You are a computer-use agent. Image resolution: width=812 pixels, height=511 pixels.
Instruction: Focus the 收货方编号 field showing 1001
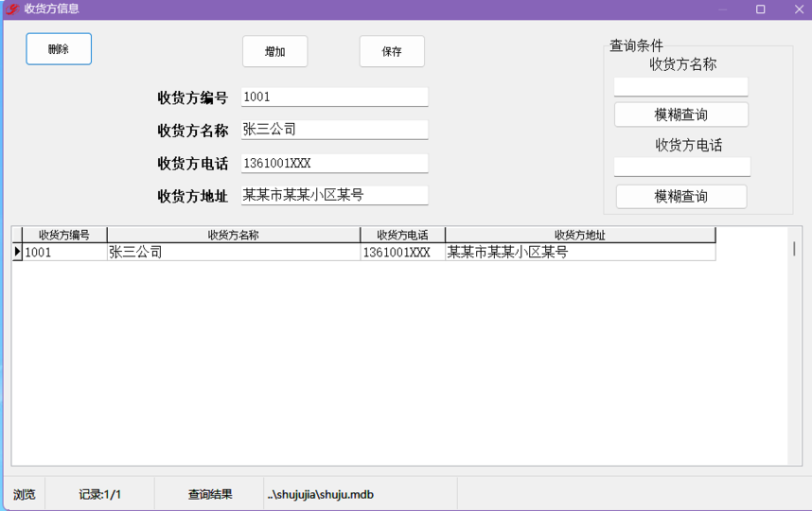pos(334,97)
